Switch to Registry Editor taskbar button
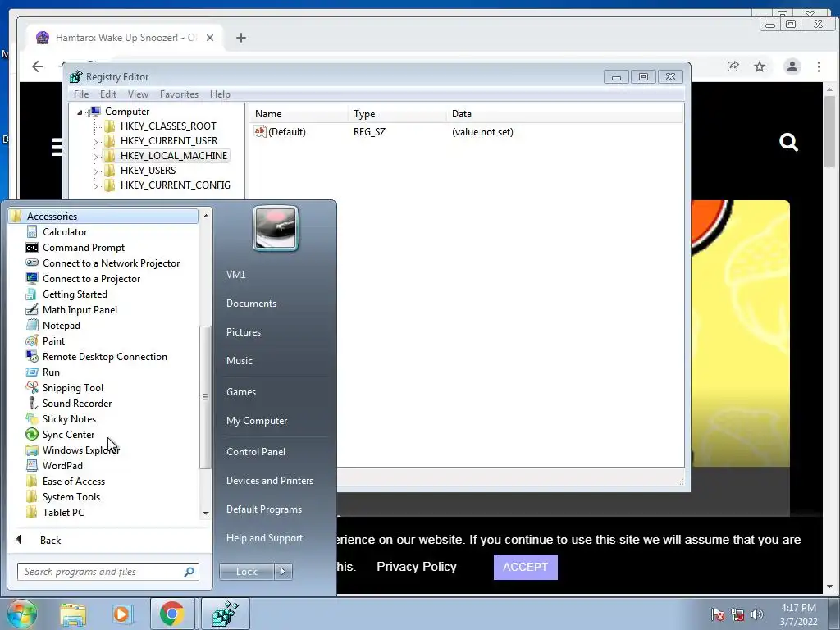 coord(225,614)
